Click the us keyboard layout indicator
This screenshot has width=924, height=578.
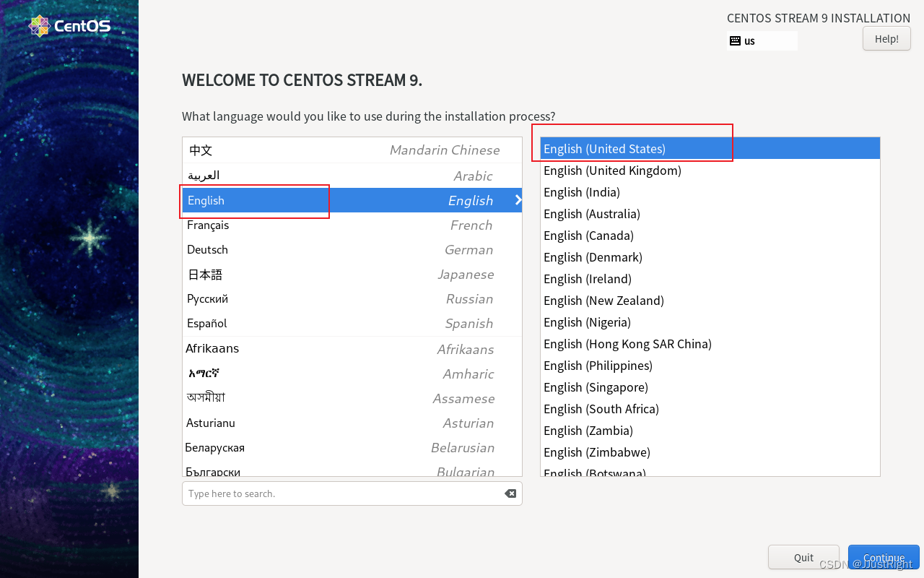[762, 41]
